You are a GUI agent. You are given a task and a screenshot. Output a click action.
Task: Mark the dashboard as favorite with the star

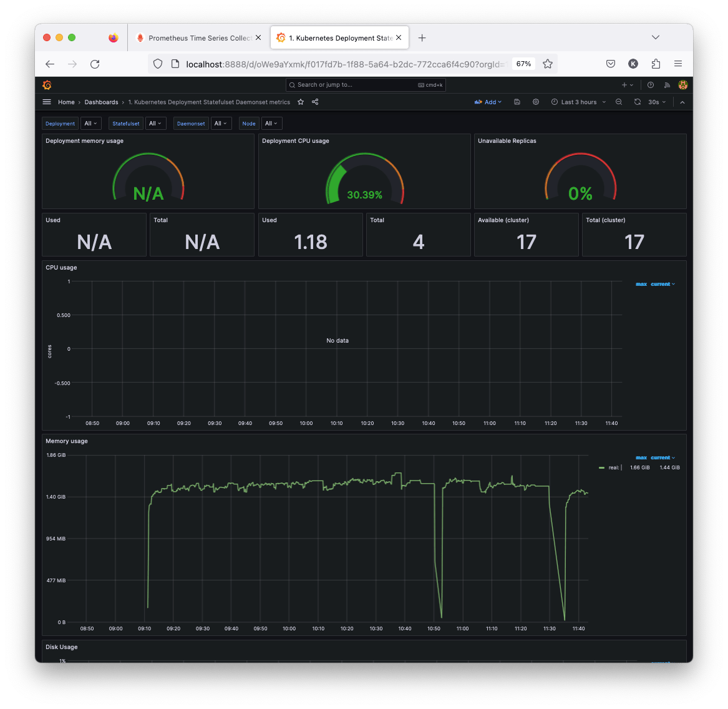(300, 102)
